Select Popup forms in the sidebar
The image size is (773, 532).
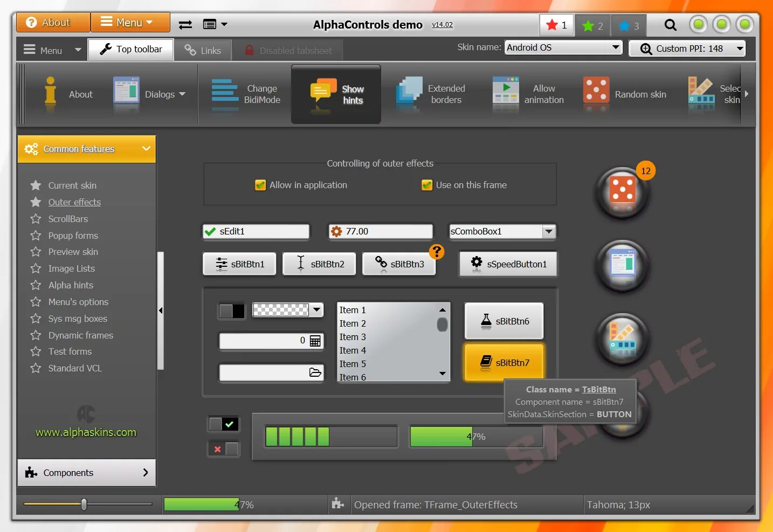pyautogui.click(x=73, y=236)
